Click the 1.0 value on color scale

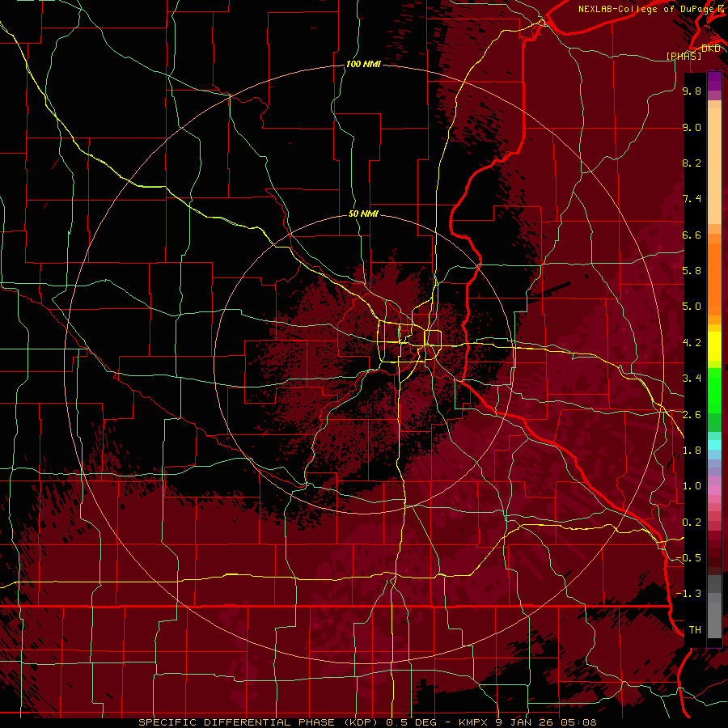[692, 486]
